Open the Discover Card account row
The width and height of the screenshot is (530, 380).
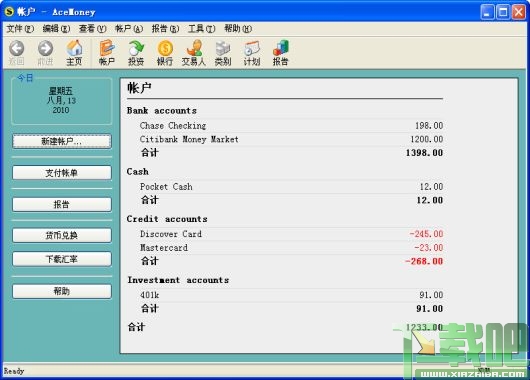(x=291, y=234)
